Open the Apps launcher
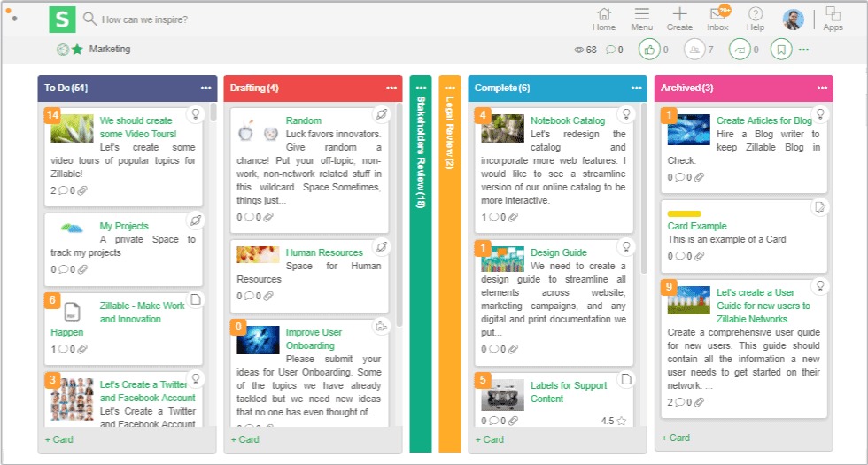868x465 pixels. coord(833,19)
